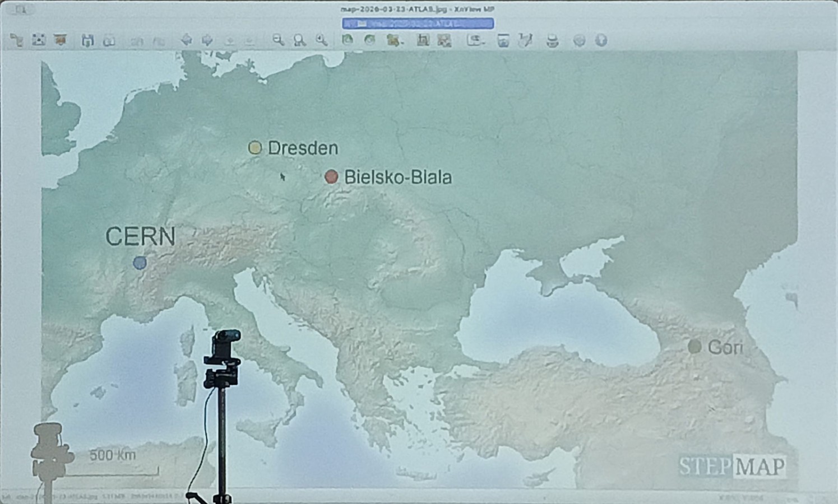Click the zoom in magnifier icon
The image size is (838, 504).
[321, 40]
